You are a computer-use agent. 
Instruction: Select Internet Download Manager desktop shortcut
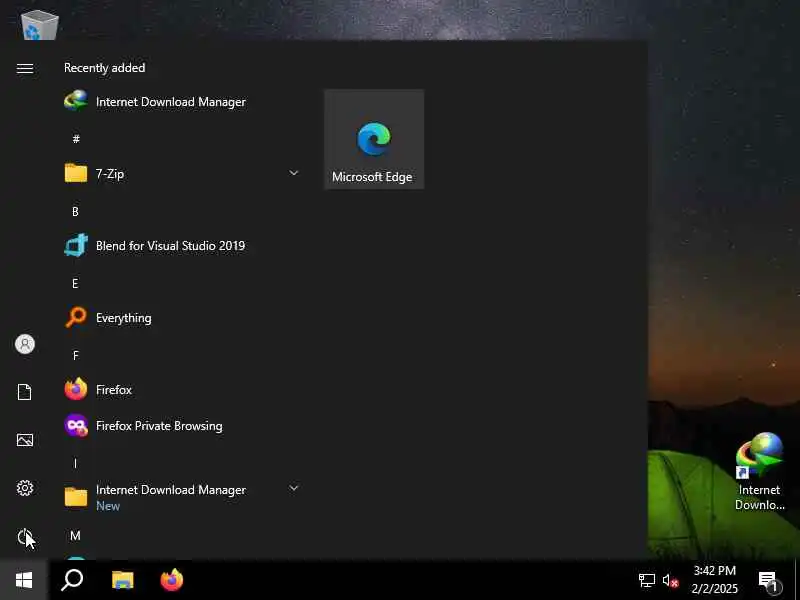point(759,472)
